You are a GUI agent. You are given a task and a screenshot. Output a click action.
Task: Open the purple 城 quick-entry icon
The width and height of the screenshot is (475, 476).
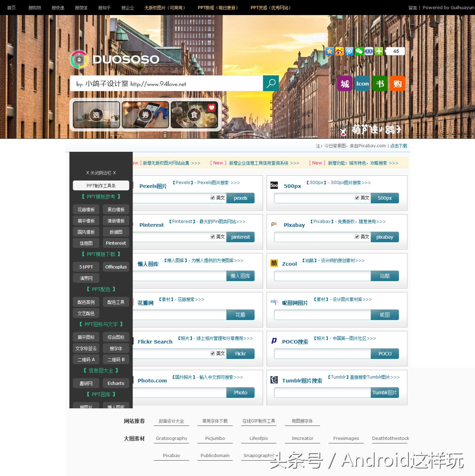click(x=344, y=83)
